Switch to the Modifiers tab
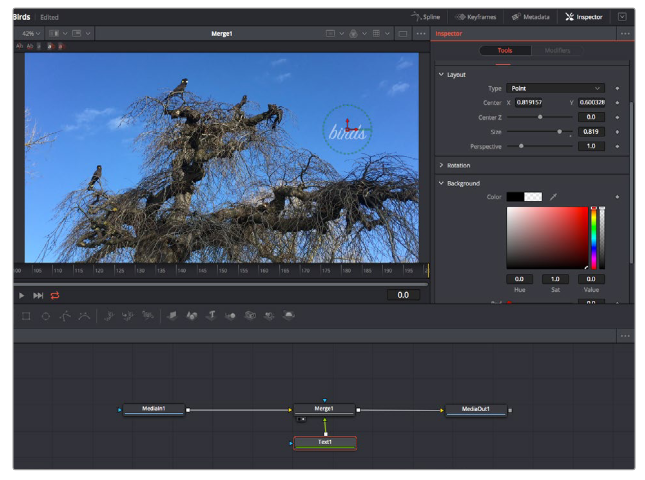 point(558,50)
